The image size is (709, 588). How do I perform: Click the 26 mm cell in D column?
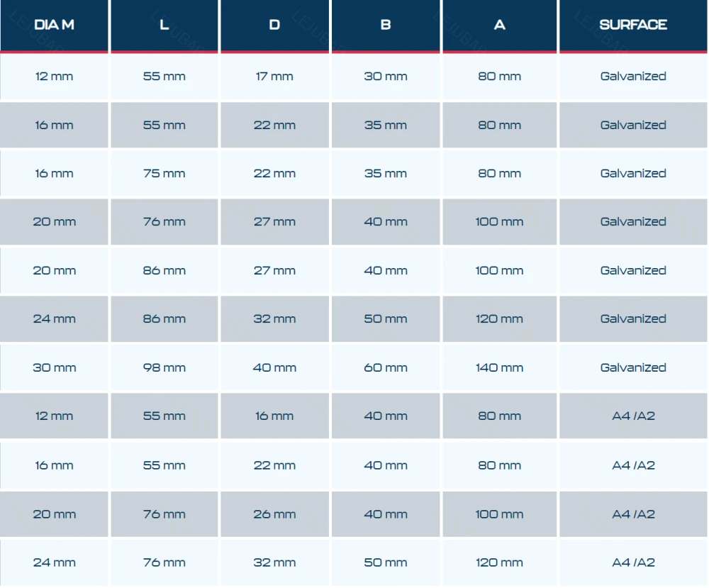[x=274, y=514]
